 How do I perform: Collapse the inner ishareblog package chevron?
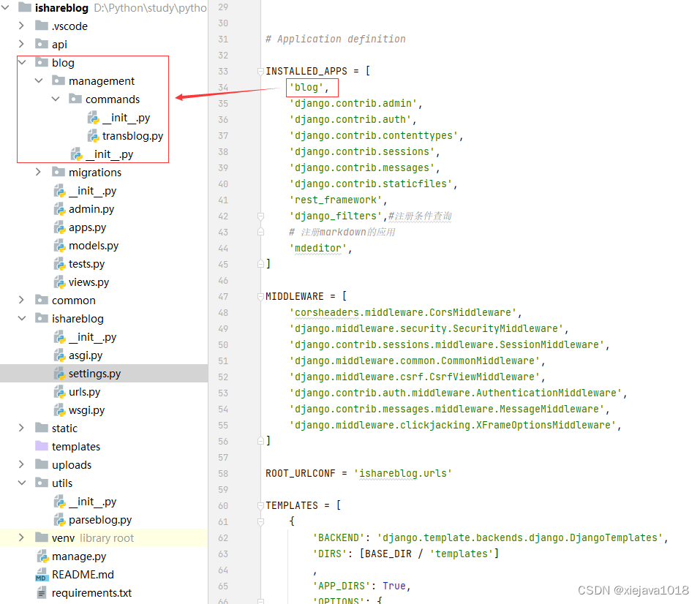pyautogui.click(x=22, y=318)
